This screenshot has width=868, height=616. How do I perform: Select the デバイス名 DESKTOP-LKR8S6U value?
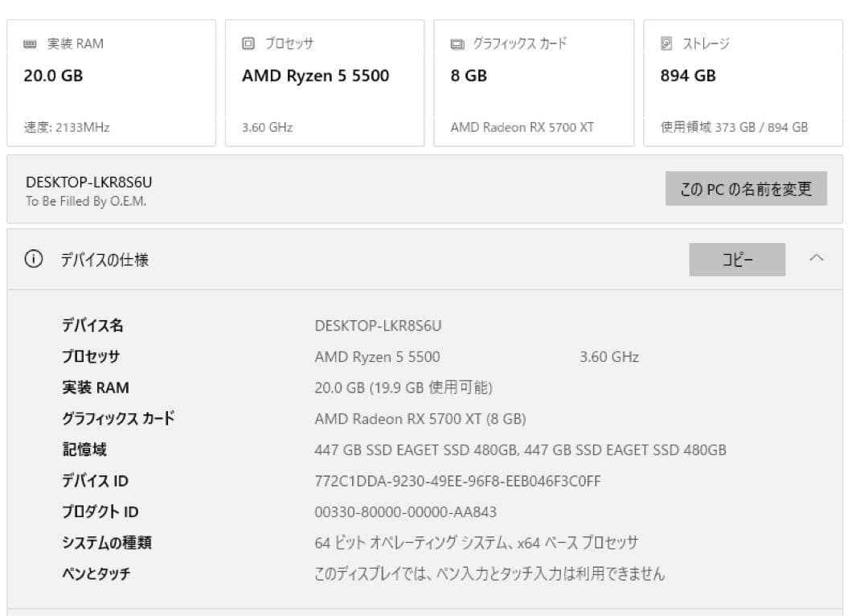point(378,326)
